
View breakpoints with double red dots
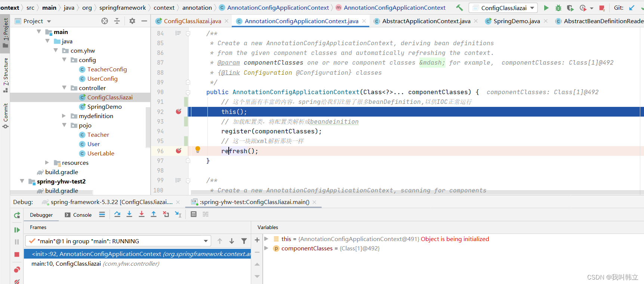(x=17, y=269)
